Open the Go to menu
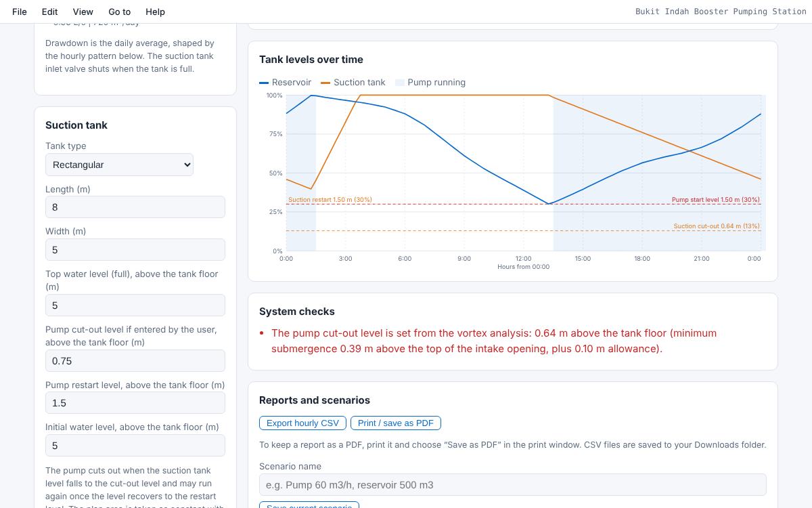The width and height of the screenshot is (812, 508). pos(119,12)
